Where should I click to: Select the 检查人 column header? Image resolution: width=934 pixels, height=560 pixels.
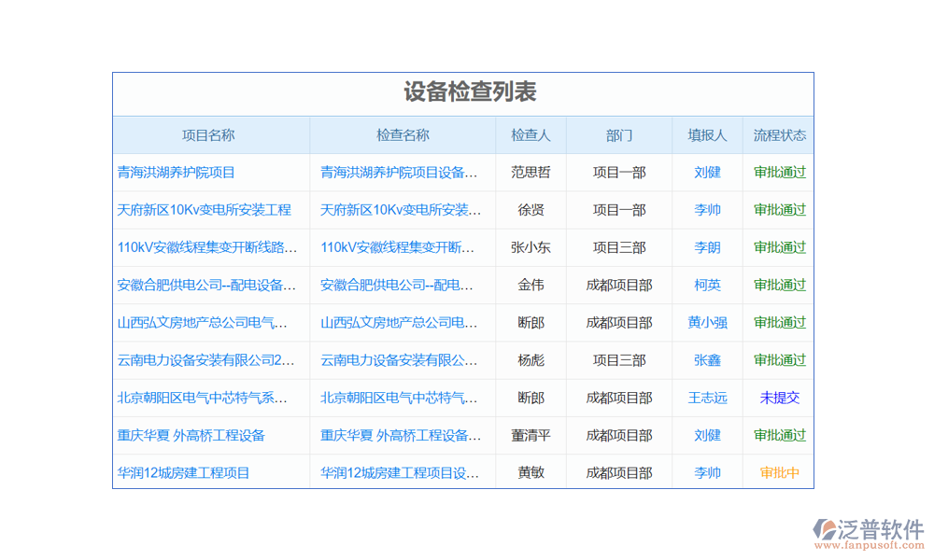tap(531, 135)
